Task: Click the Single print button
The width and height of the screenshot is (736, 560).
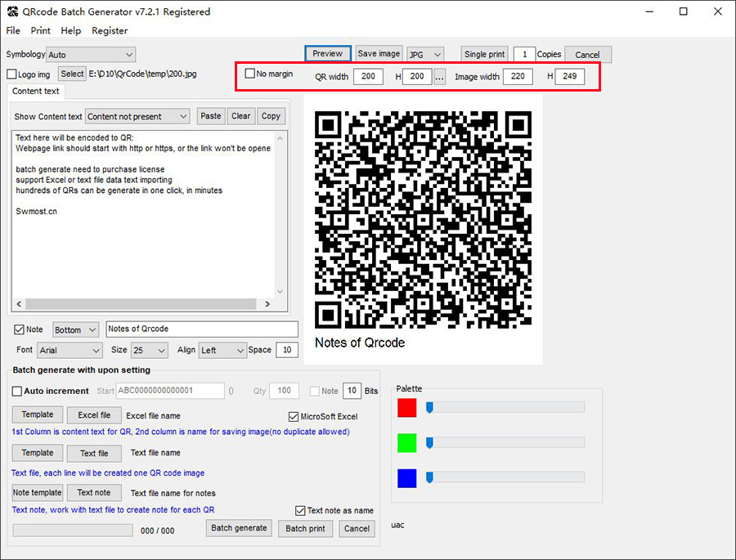Action: point(484,54)
